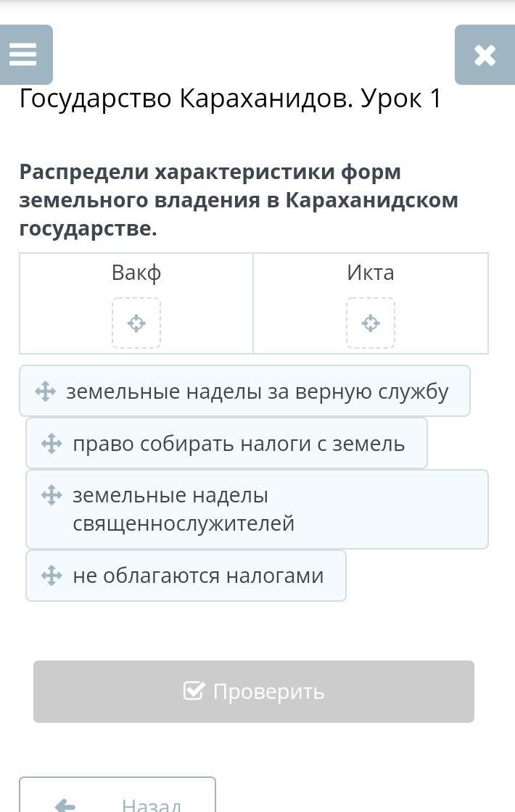Click the Вакф column header
Viewport: 515px width, 812px height.
136,273
